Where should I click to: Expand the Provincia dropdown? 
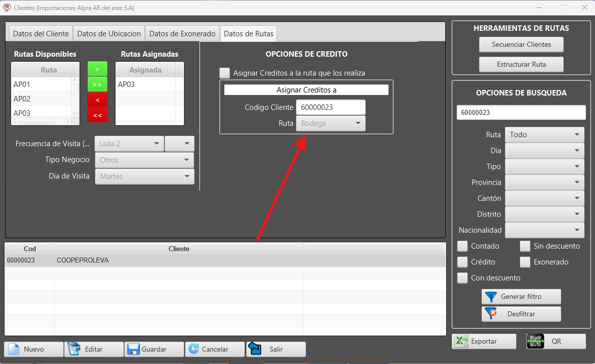544,182
